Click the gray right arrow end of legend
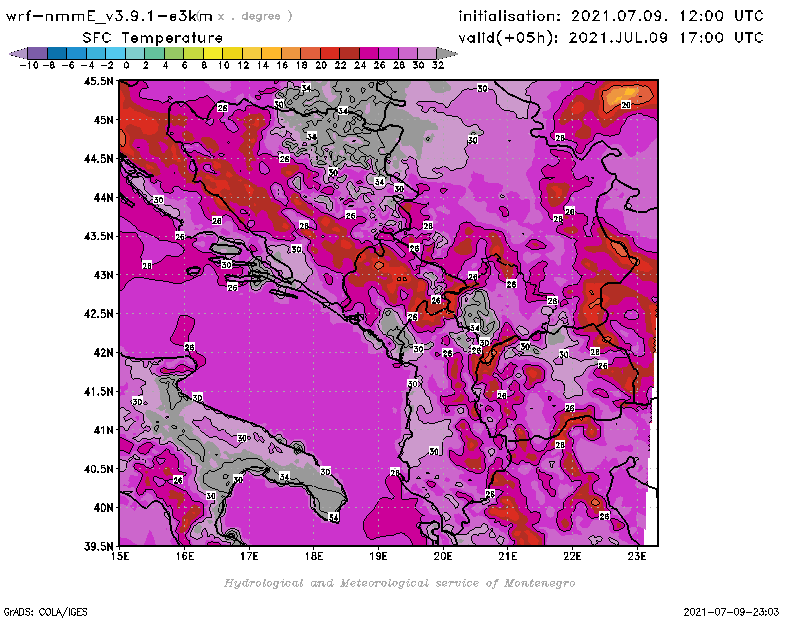Viewport: 800px width, 618px height. click(x=447, y=53)
